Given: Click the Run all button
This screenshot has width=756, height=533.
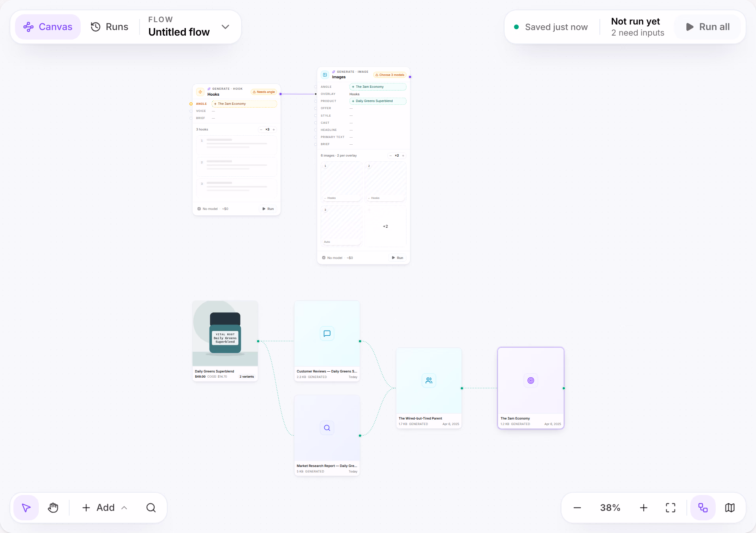Looking at the screenshot, I should (708, 27).
